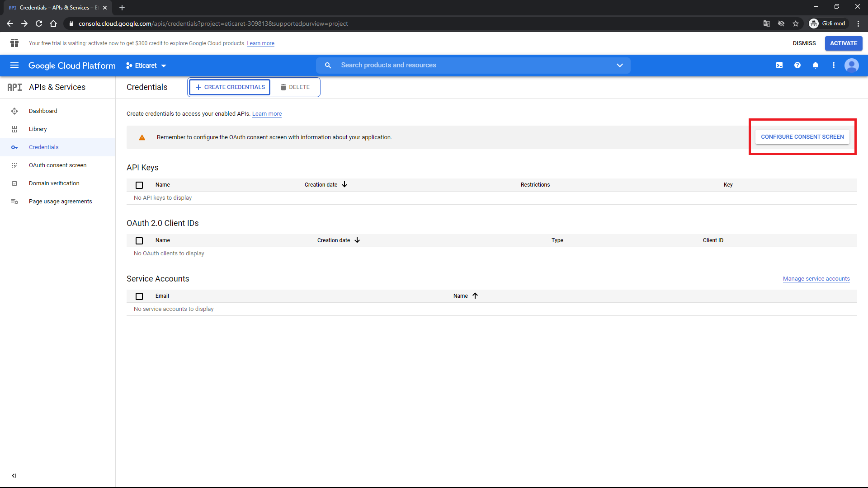Open Domain verification in sidebar
Image resolution: width=868 pixels, height=488 pixels.
coord(58,183)
